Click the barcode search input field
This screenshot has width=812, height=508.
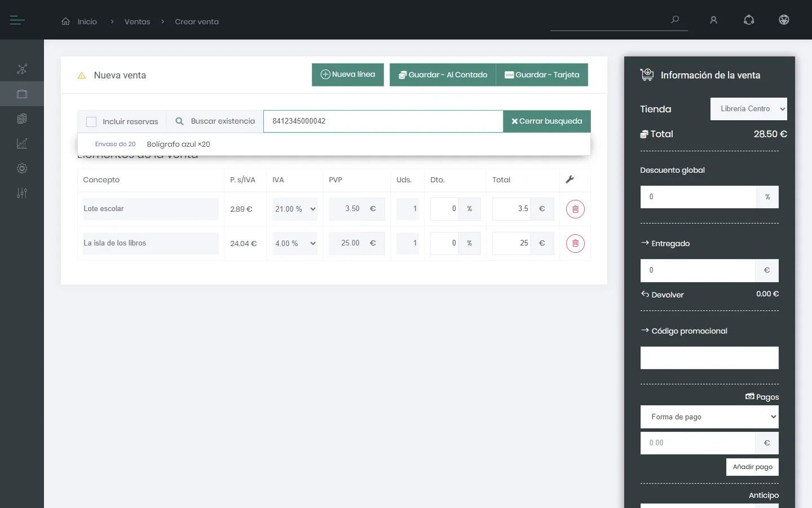pos(383,121)
